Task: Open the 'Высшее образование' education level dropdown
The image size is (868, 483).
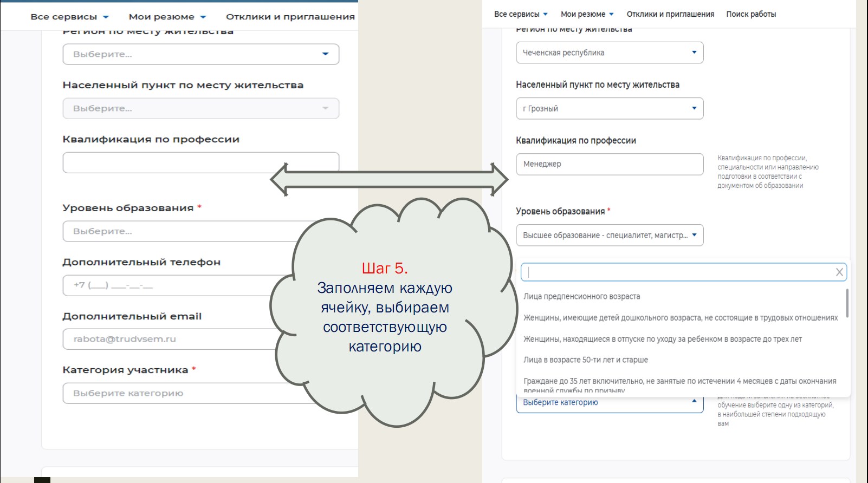Action: [609, 236]
